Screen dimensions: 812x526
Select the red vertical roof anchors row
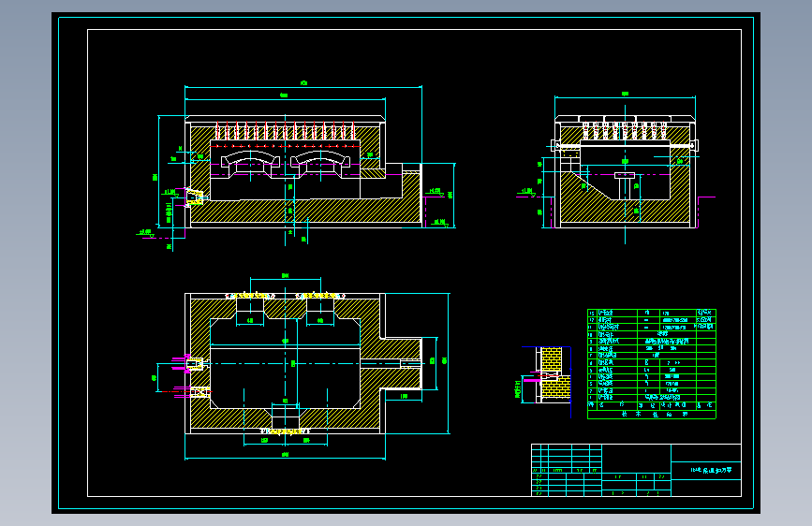click(x=286, y=130)
